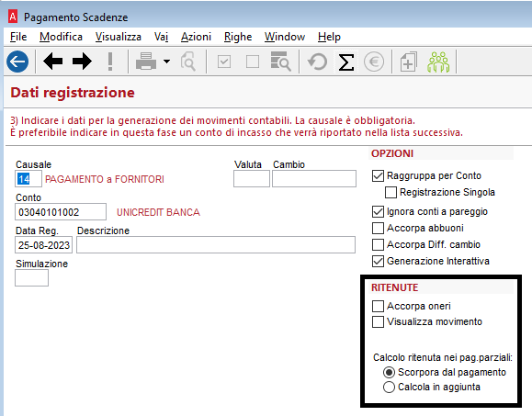
Task: Click the Cambio input field
Action: 314,179
